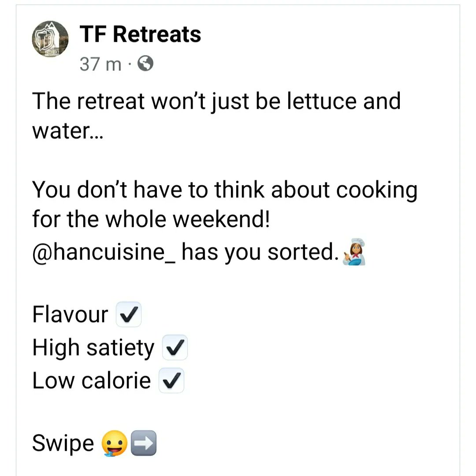Select the 'retreat won't just be lettuce' line
Screen dimensions: 476x476
[x=216, y=101]
